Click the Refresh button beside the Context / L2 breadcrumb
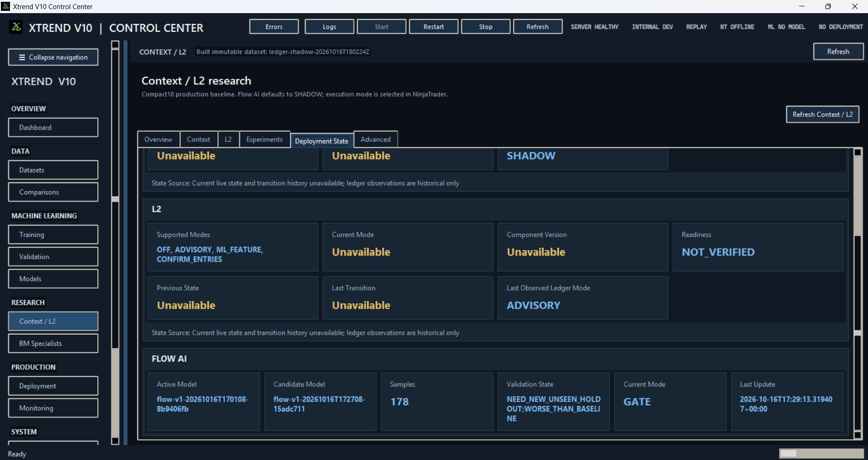 point(838,52)
